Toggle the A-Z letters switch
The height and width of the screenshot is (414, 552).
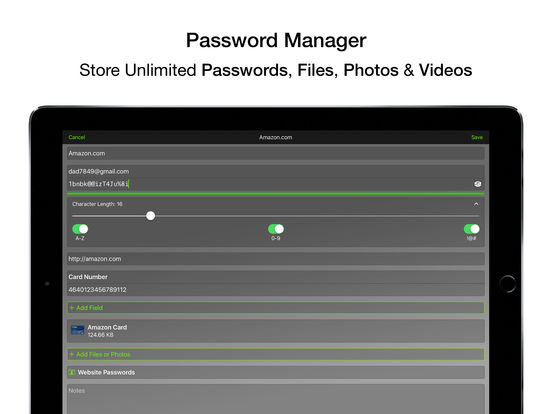80,229
